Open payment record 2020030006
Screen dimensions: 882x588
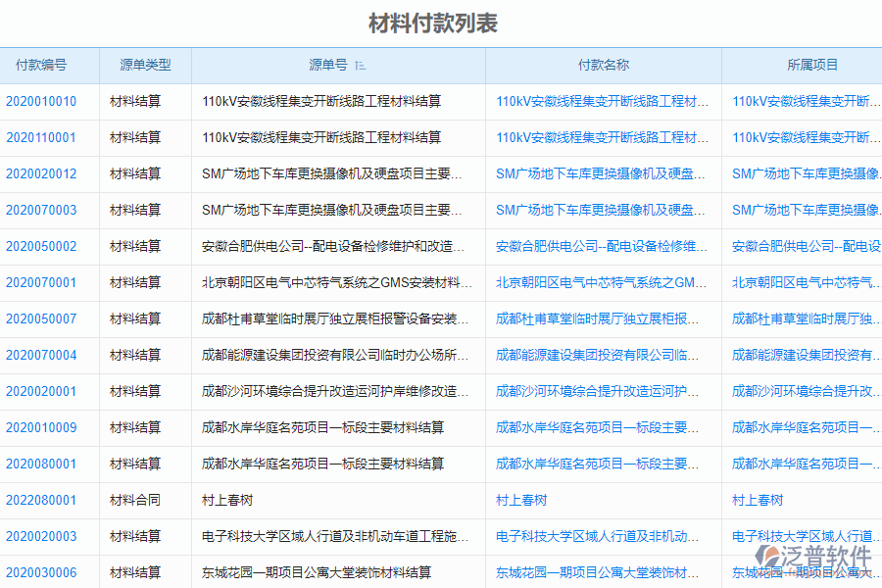point(43,572)
